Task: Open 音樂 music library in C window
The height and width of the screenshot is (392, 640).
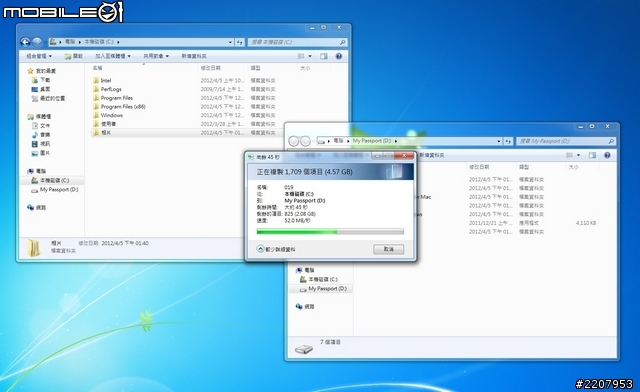Action: 41,135
